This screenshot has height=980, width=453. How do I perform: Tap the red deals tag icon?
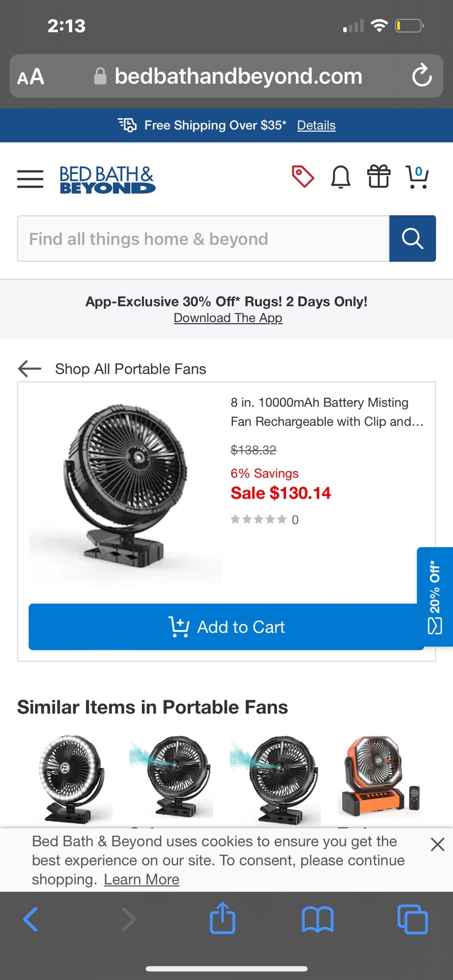[x=302, y=177]
